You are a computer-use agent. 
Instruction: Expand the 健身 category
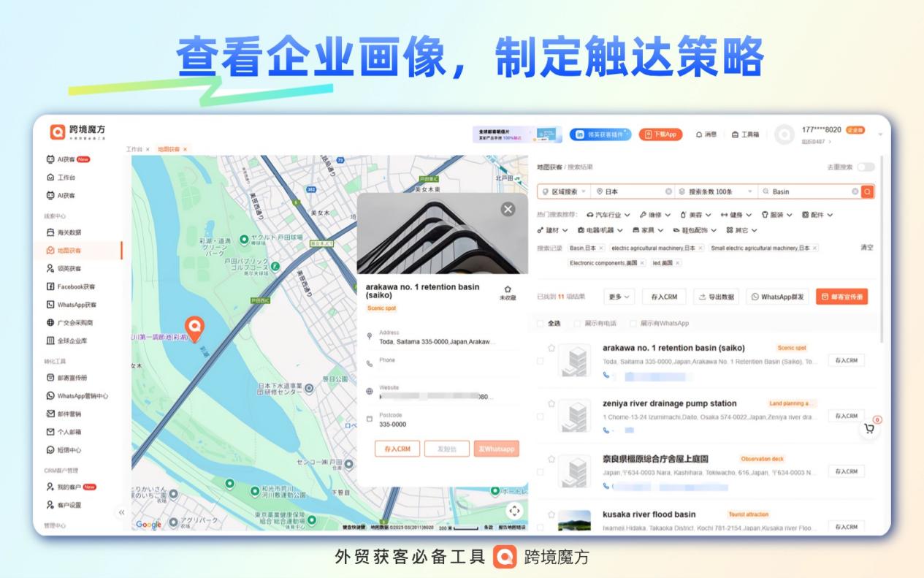coord(736,215)
